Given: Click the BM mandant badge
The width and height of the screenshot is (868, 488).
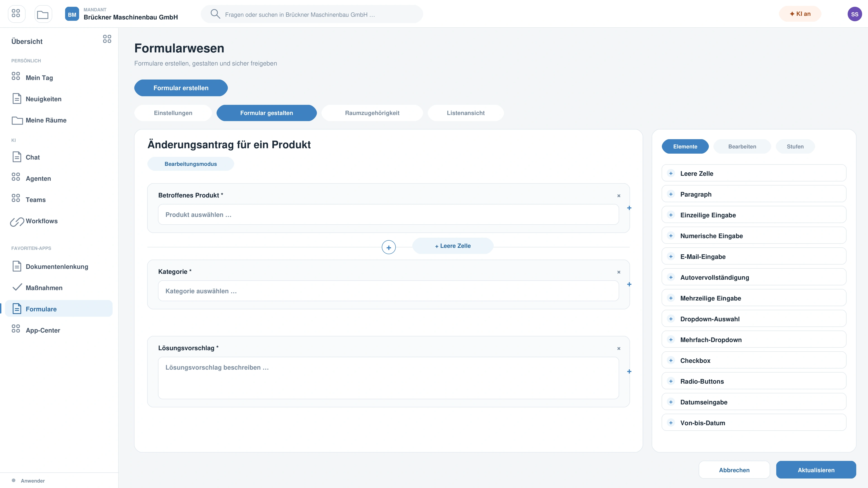Looking at the screenshot, I should coord(72,14).
